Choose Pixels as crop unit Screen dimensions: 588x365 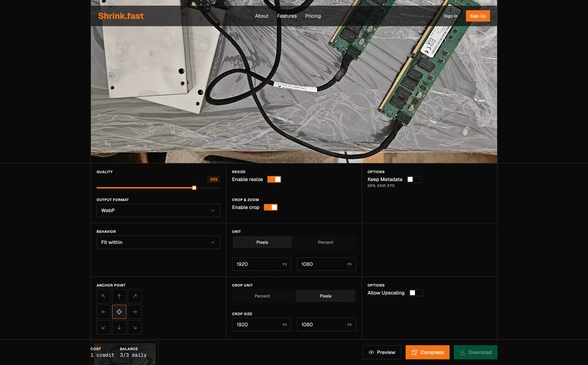(x=325, y=296)
